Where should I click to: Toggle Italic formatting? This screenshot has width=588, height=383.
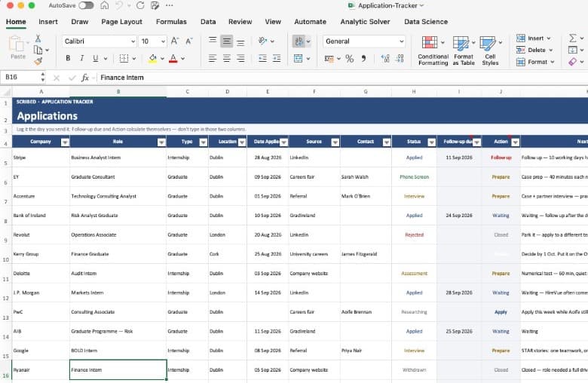click(x=81, y=59)
